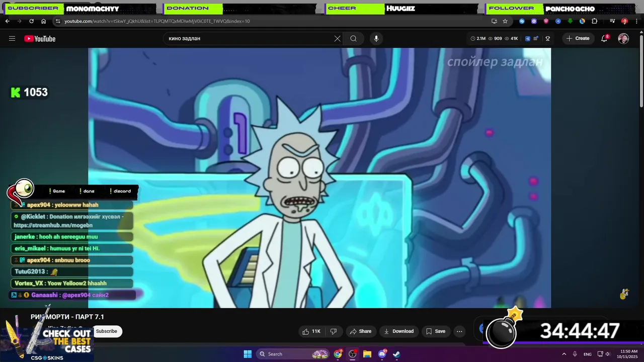Open the YouTube notifications bell
Image resolution: width=644 pixels, height=362 pixels.
coord(605,39)
